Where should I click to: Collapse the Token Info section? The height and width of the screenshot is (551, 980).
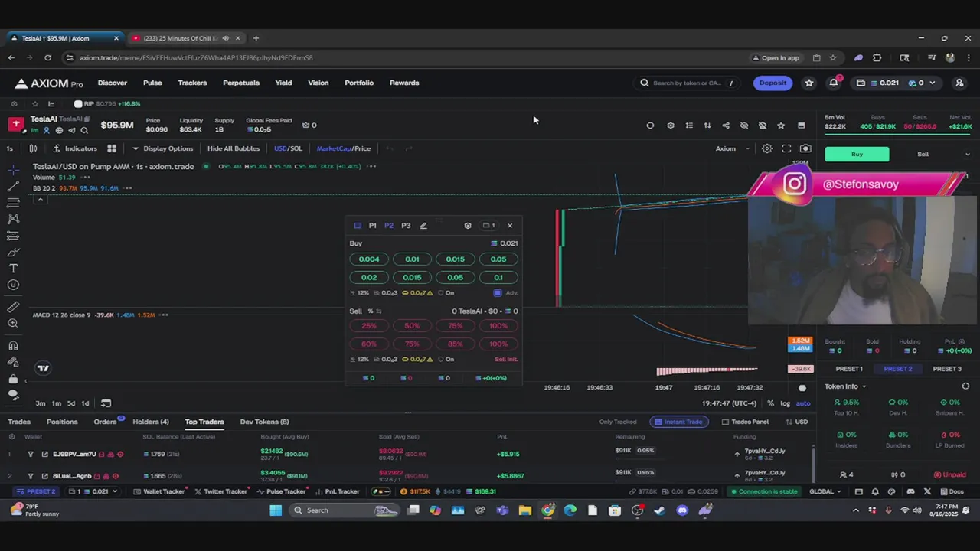845,386
